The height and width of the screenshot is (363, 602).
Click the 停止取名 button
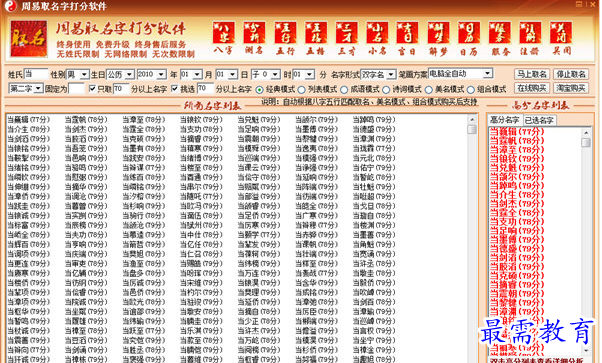571,74
